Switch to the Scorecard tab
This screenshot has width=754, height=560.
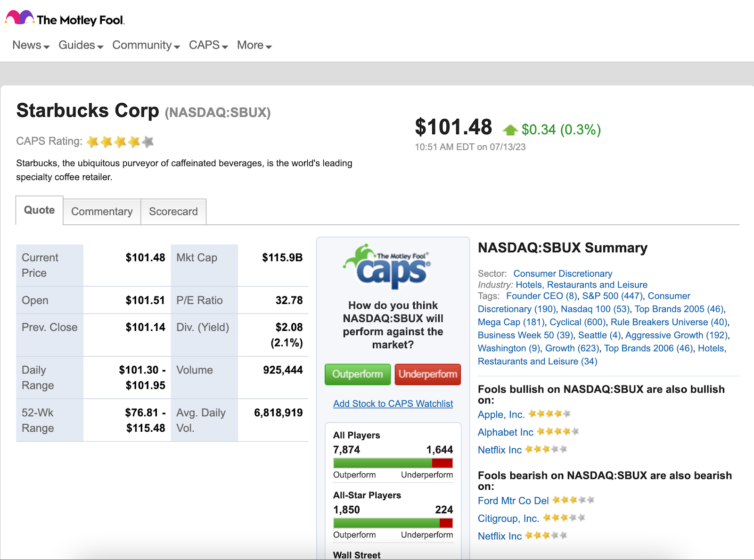[173, 212]
